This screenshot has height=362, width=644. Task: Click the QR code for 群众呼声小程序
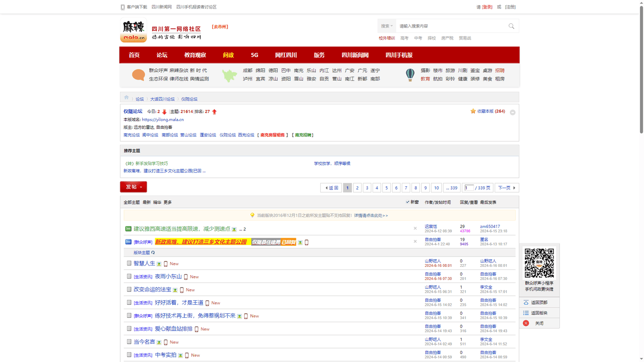[x=539, y=264]
